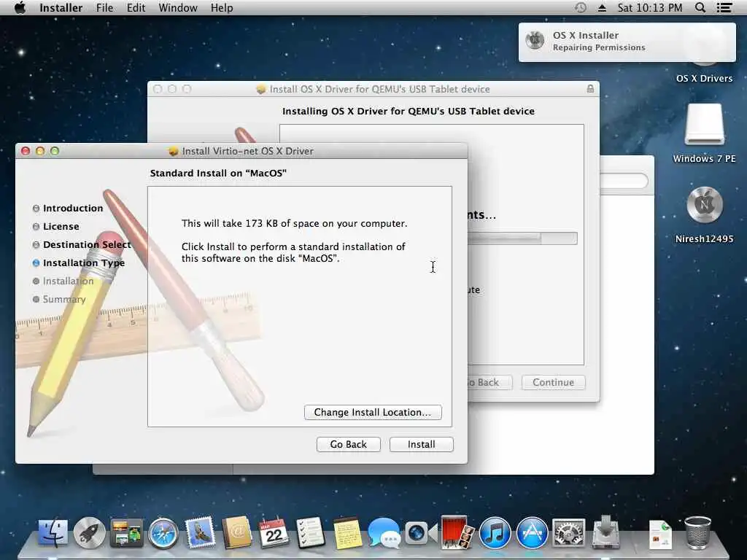
Task: Minimize the Virtio-net installer window
Action: point(40,151)
